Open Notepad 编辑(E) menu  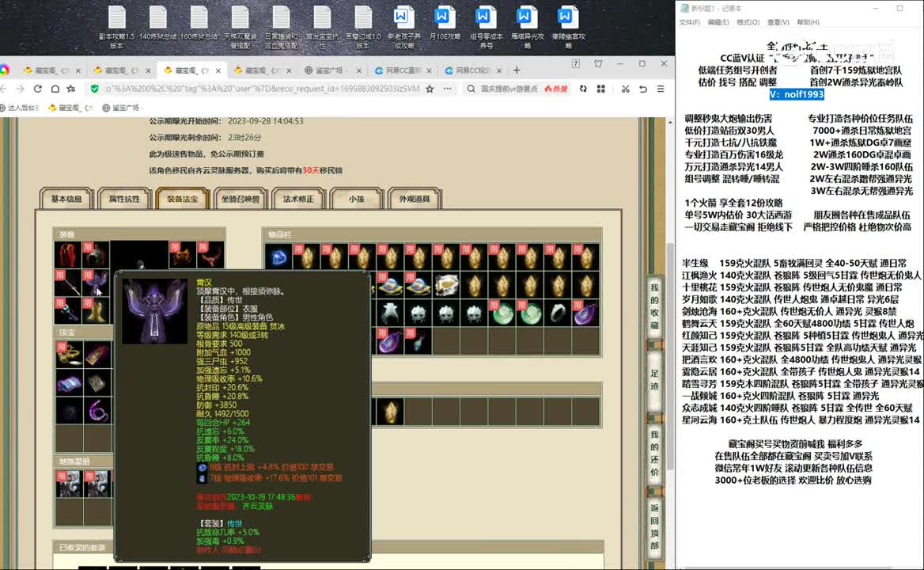[718, 22]
